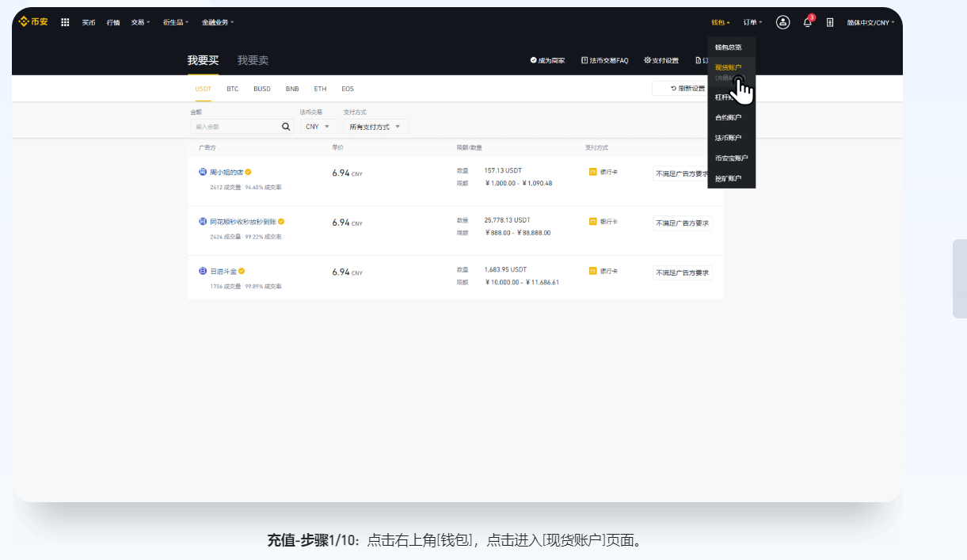Click the search magnifier in amount field
The height and width of the screenshot is (560, 967).
[286, 127]
